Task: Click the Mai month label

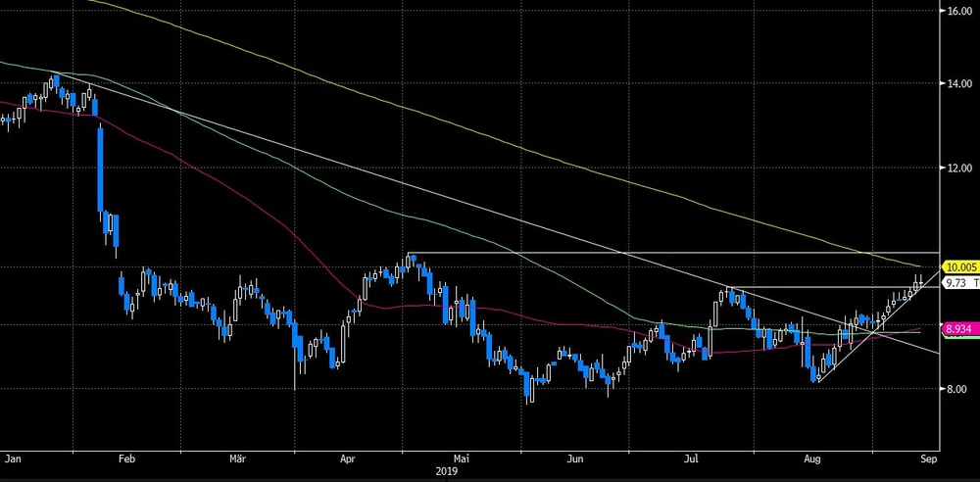Action: click(462, 458)
